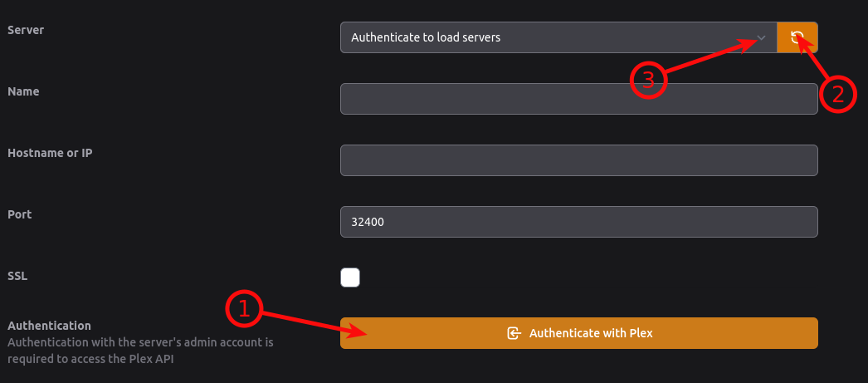Click the red circled number 2 marker

(x=837, y=95)
